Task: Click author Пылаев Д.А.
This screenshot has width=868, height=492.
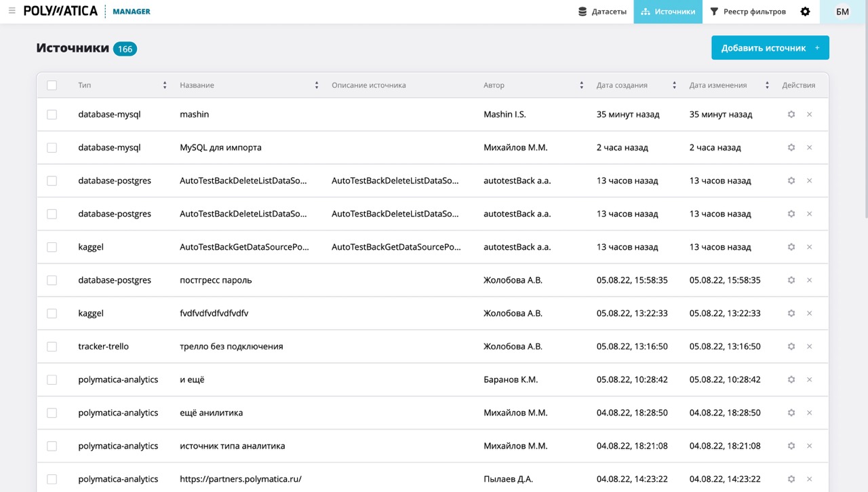Action: pyautogui.click(x=508, y=479)
